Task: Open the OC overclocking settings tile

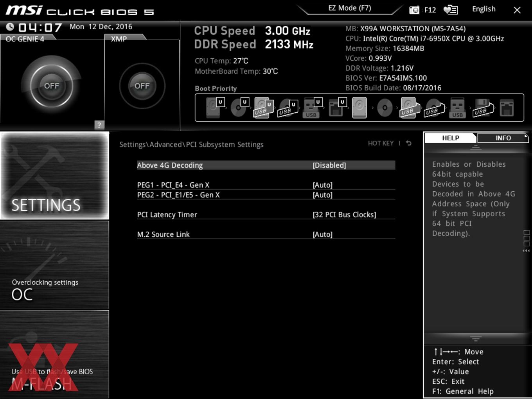Action: coord(54,265)
